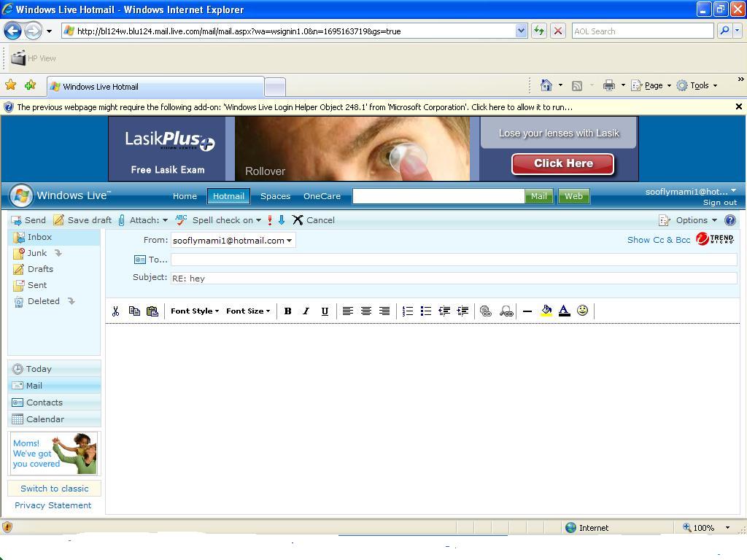The height and width of the screenshot is (560, 747).
Task: Toggle Italic formatting
Action: [306, 311]
